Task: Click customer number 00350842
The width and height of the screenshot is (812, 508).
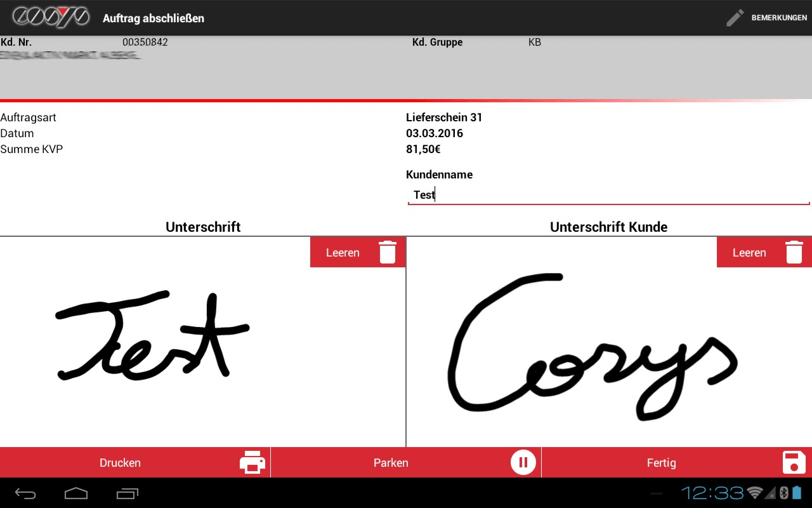Action: [x=145, y=43]
